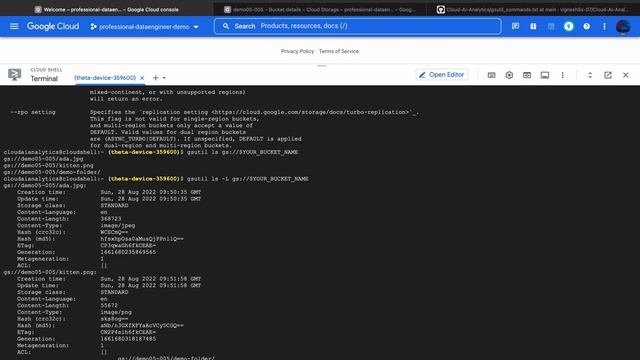Open the Google account avatar
This screenshot has height=360, width=640.
tap(623, 27)
